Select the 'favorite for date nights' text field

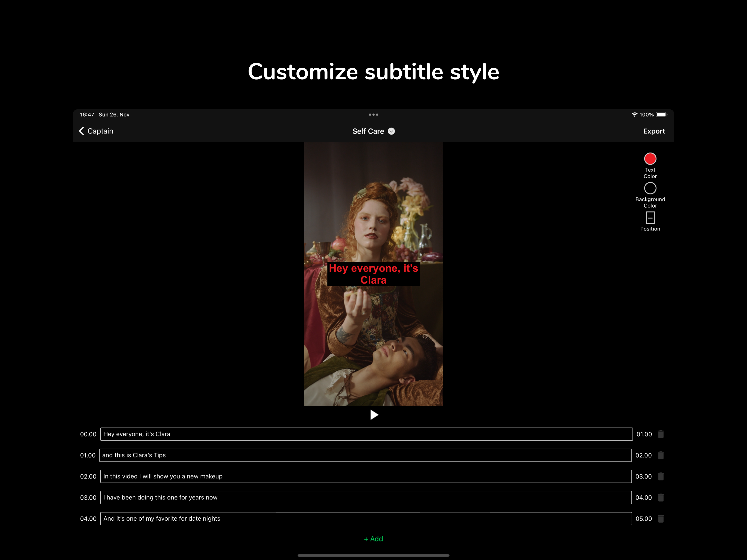(366, 518)
